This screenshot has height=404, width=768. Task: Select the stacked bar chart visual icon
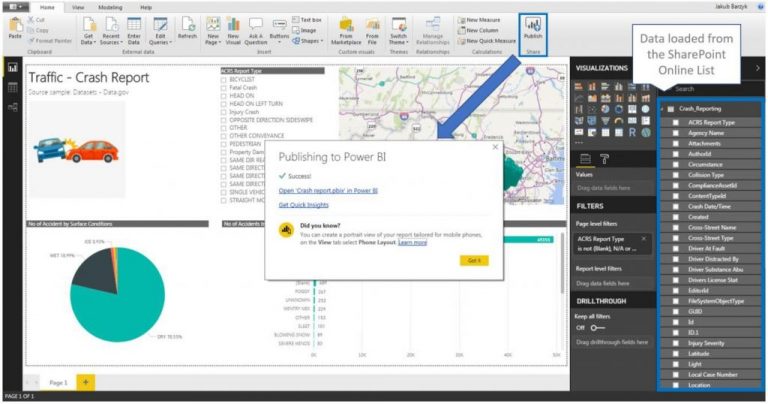579,87
